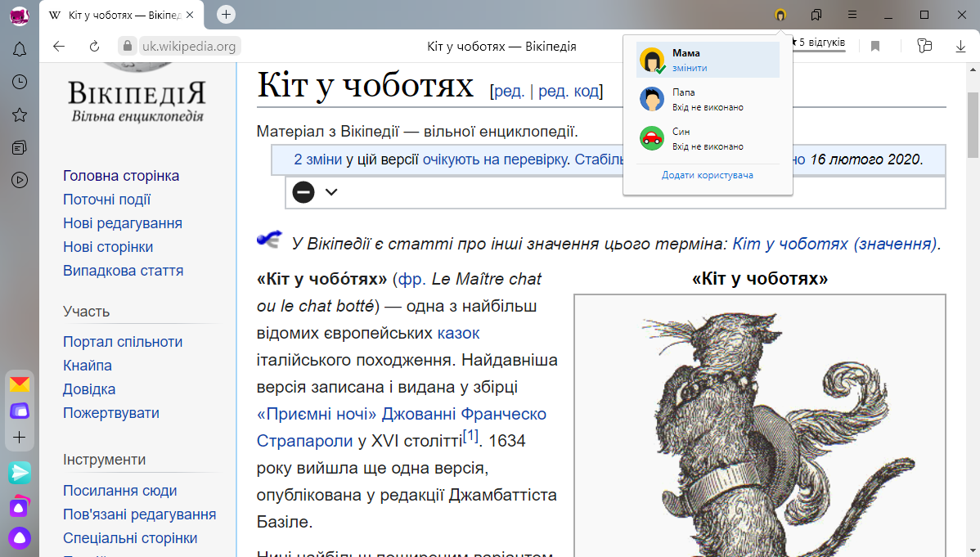Image resolution: width=980 pixels, height=557 pixels.
Task: Open the video play icon in sidebar
Action: click(x=20, y=181)
